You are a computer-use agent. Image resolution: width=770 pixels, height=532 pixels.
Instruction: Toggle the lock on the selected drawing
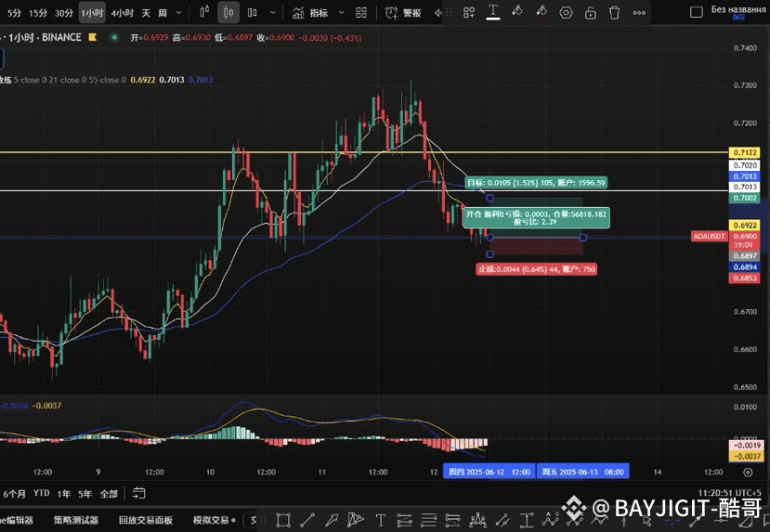tap(590, 13)
